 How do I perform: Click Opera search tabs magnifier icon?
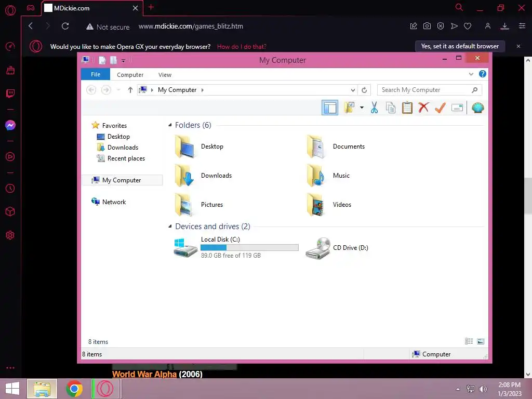459,7
